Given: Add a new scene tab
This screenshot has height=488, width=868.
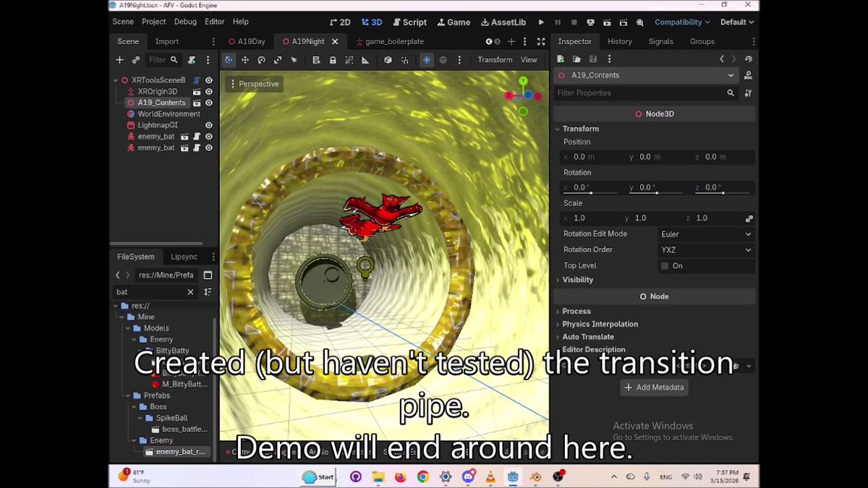Looking at the screenshot, I should (x=511, y=41).
